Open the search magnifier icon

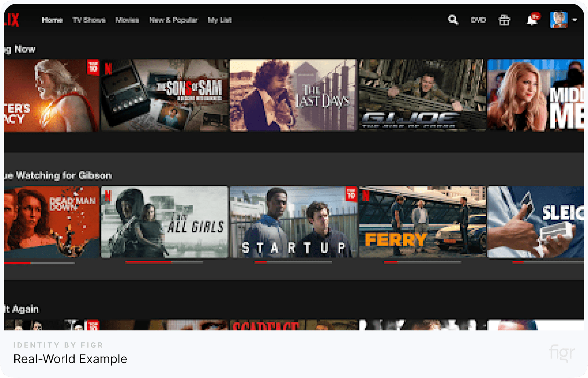tap(453, 20)
